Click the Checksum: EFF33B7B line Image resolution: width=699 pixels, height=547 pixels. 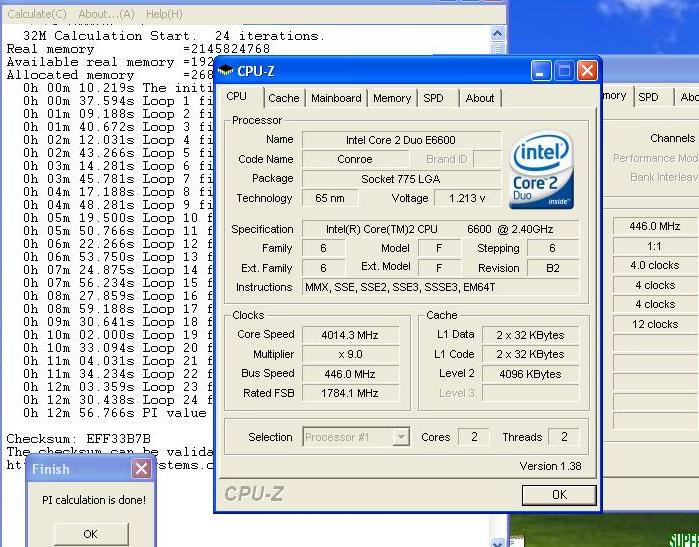click(x=78, y=439)
